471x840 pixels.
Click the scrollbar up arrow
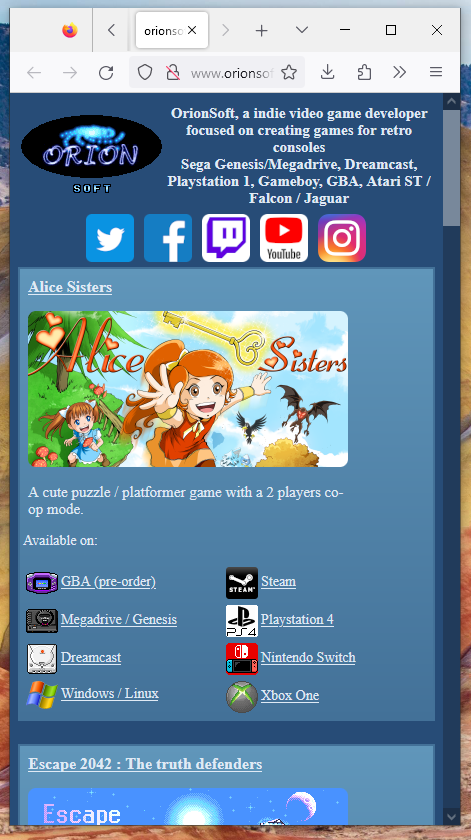coord(452,101)
